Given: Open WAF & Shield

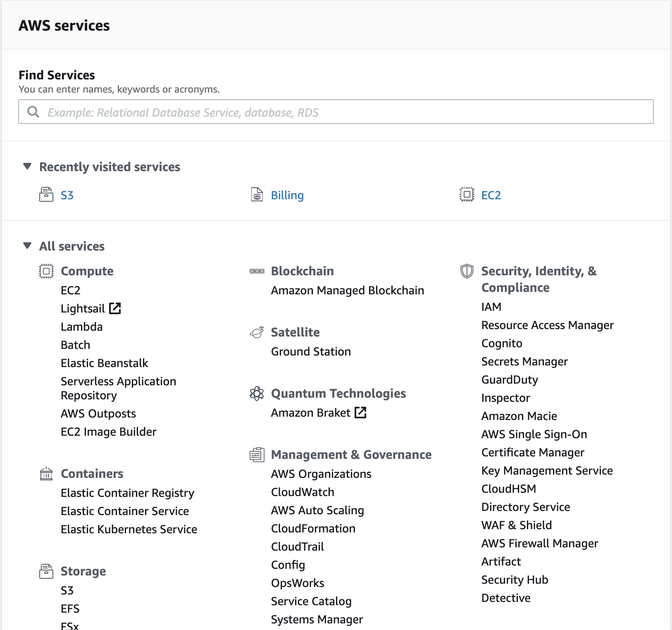Looking at the screenshot, I should click(517, 525).
